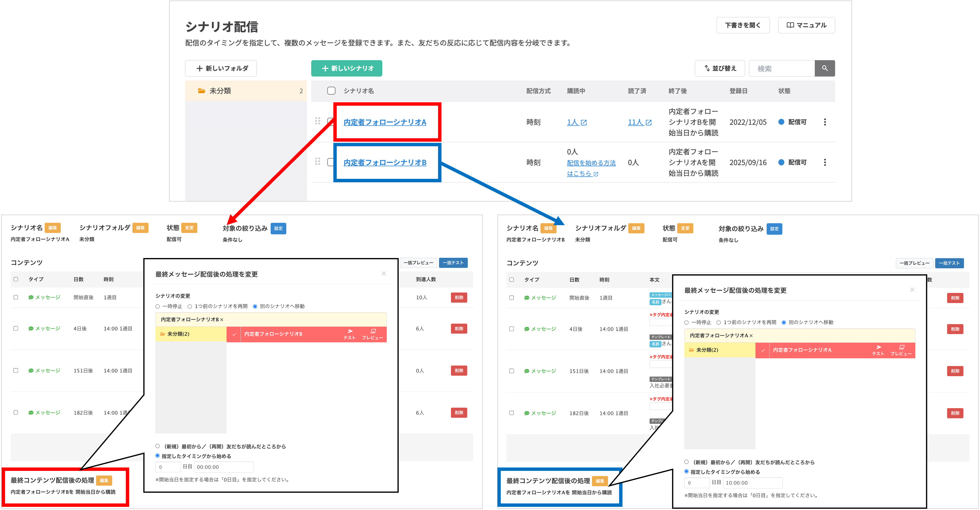Viewport: 980px width, 510px height.
Task: Open the 並び替え sort control
Action: 720,69
